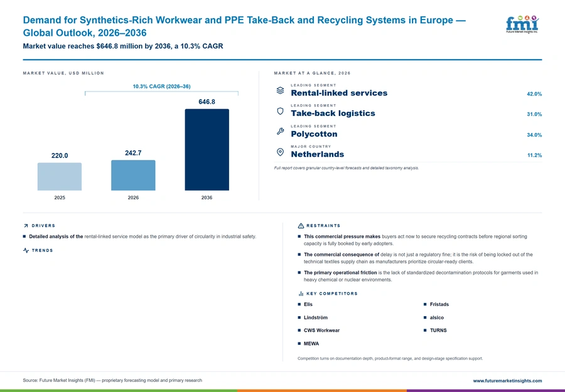The width and height of the screenshot is (565, 392).
Task: Click the competitor 'Lindström'
Action: click(316, 317)
